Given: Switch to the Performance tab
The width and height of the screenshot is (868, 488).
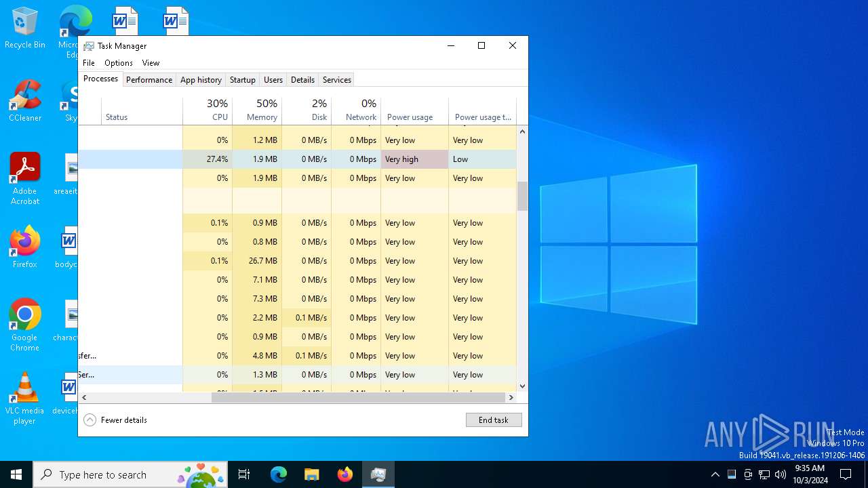Looking at the screenshot, I should point(149,80).
